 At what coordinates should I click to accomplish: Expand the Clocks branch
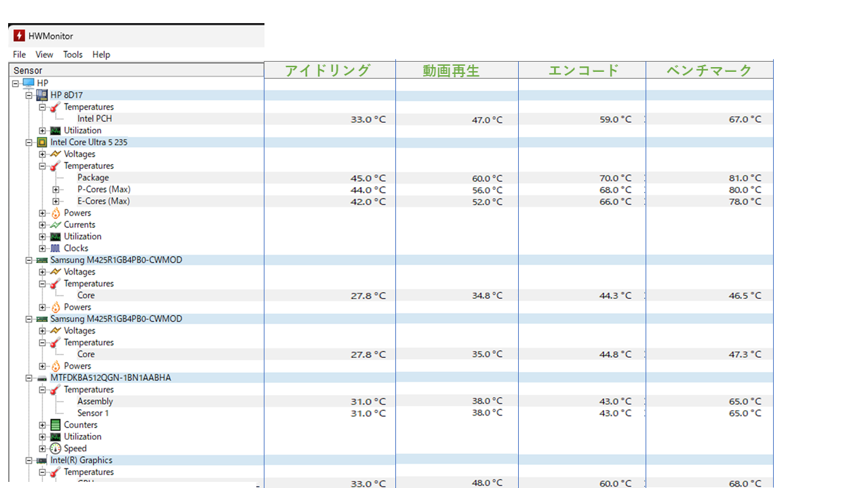click(43, 249)
